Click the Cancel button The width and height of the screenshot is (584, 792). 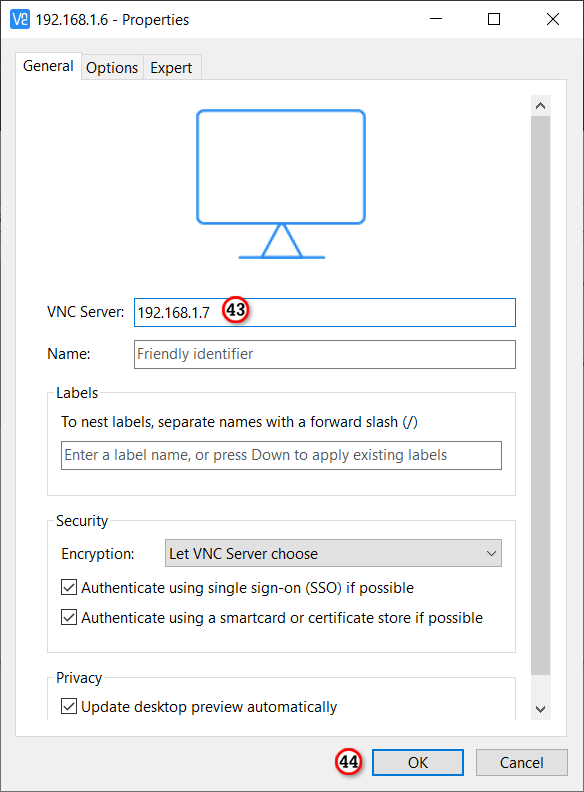[522, 762]
